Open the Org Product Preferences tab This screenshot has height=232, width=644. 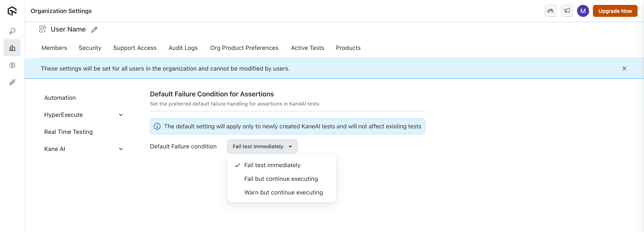(244, 48)
